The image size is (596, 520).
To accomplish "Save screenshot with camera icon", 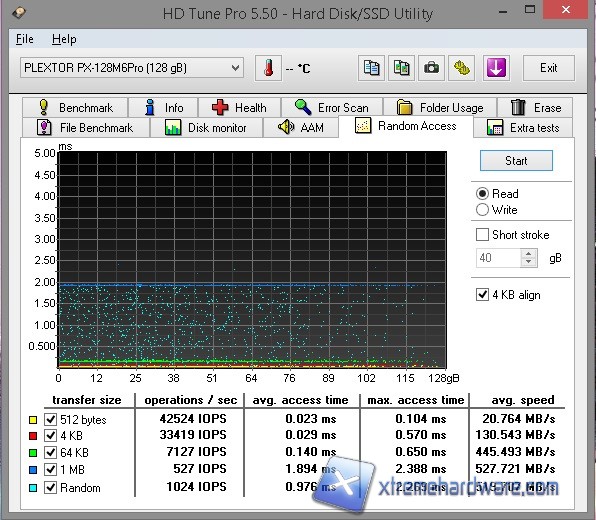I will (x=431, y=68).
